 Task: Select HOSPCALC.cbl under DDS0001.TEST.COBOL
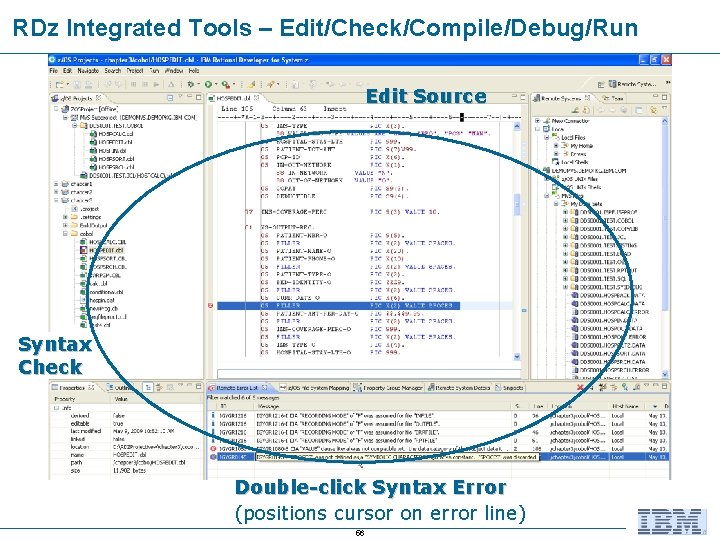(x=112, y=134)
